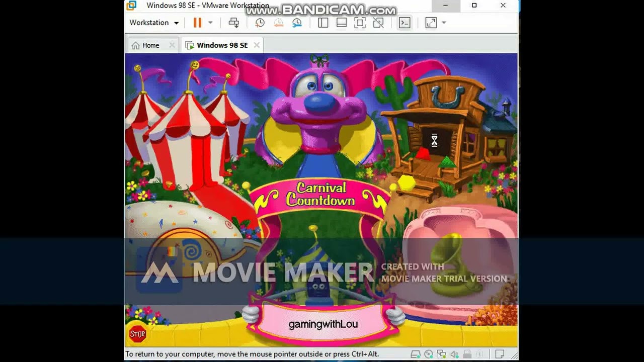The image size is (644, 362).
Task: Toggle the library sidebar view icon
Action: (x=323, y=23)
